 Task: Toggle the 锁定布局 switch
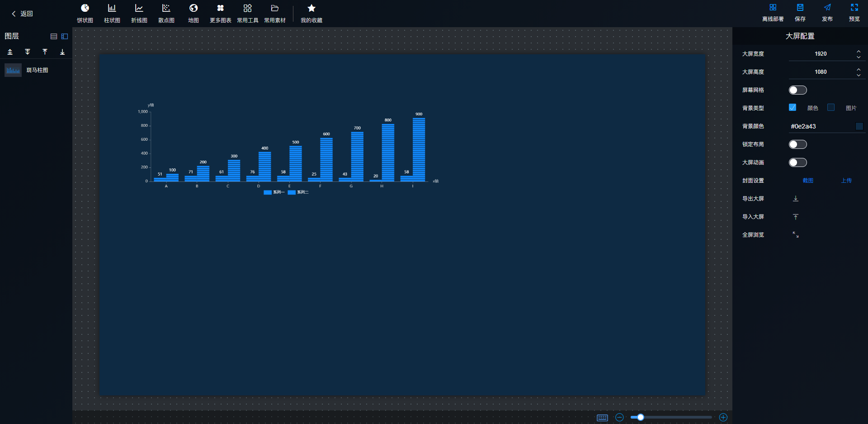(798, 144)
